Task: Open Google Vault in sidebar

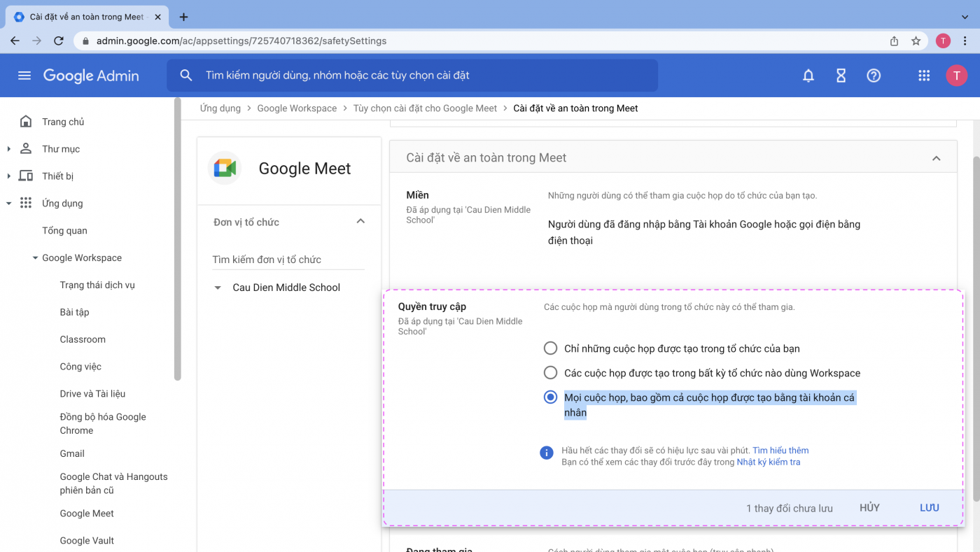Action: click(x=87, y=540)
